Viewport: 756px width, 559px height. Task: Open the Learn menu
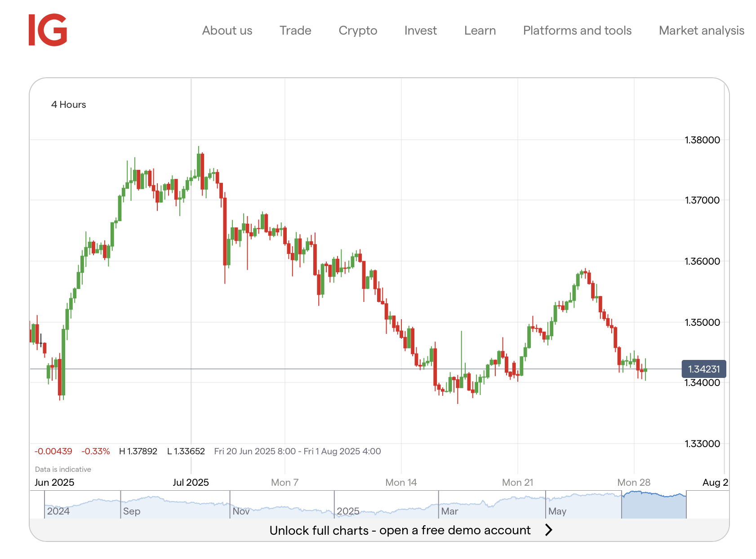tap(480, 31)
